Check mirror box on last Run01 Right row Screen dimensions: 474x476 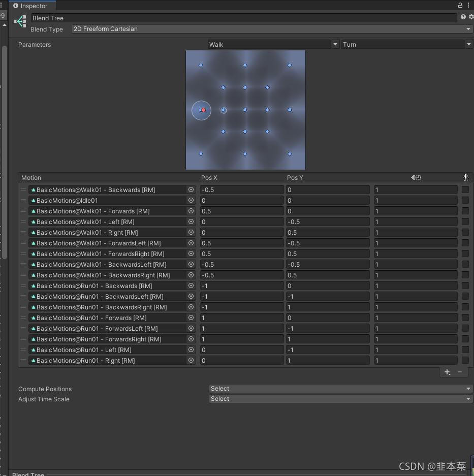(465, 360)
